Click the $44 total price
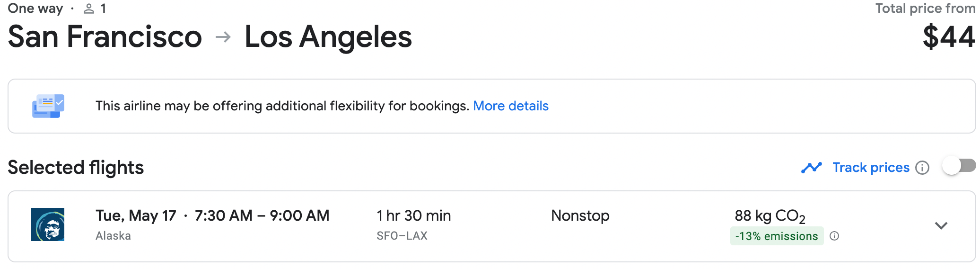Image resolution: width=980 pixels, height=269 pixels. click(949, 36)
